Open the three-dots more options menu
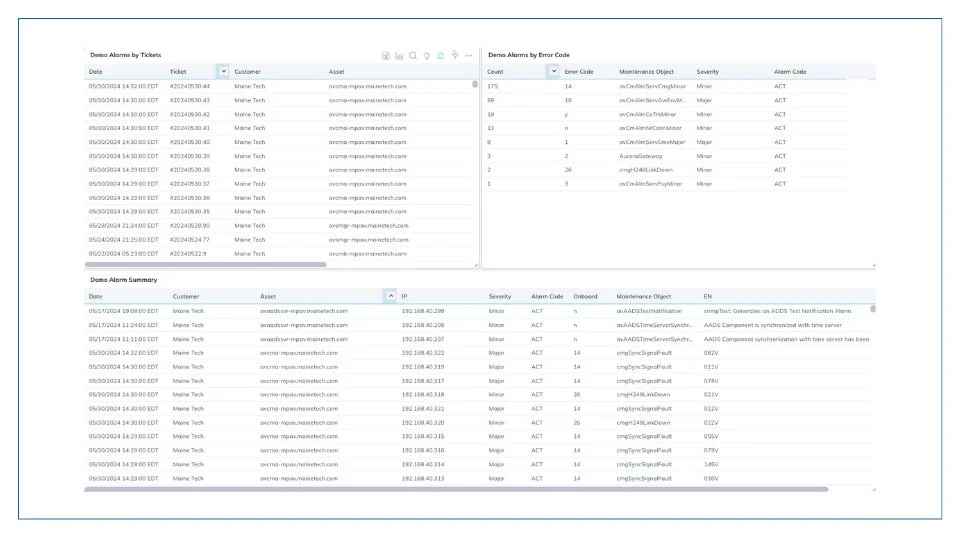This screenshot has height=537, width=960. (x=469, y=56)
